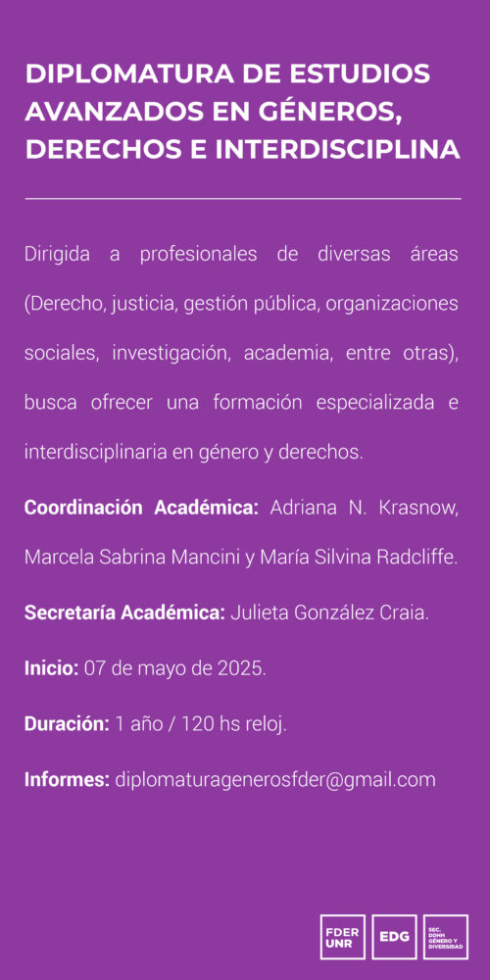The width and height of the screenshot is (490, 980).
Task: Click the EDG logo box
Action: click(x=394, y=937)
